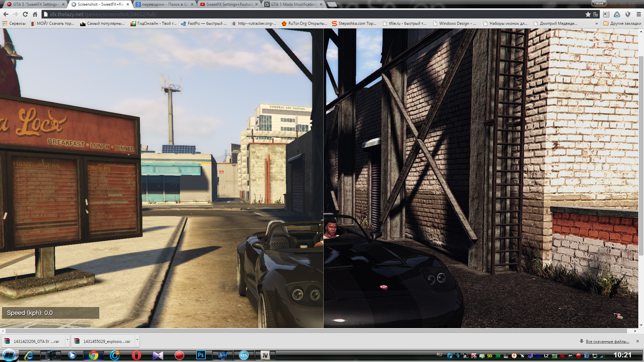This screenshot has width=644, height=362.
Task: Navigate back to previous page
Action: [6, 14]
